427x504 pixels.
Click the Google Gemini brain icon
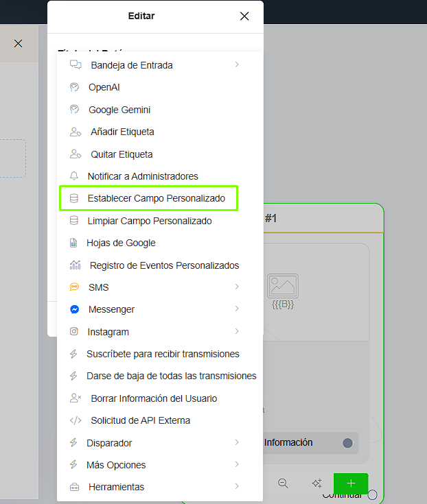(74, 109)
